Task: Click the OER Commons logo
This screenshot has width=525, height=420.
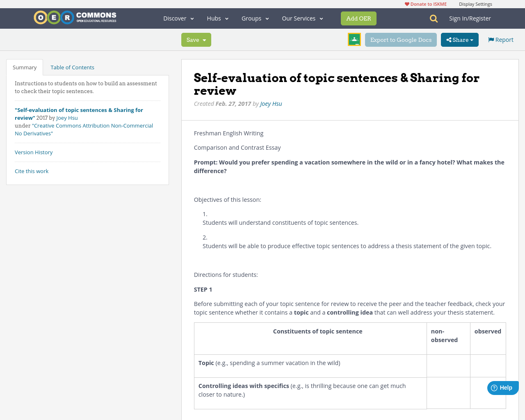Action: [x=75, y=18]
